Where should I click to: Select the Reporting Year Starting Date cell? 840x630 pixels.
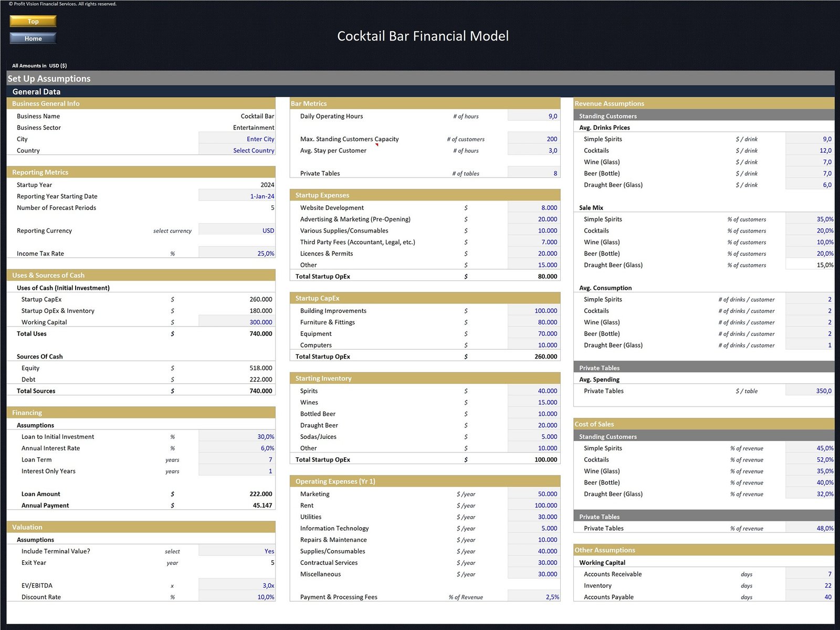[x=237, y=196]
